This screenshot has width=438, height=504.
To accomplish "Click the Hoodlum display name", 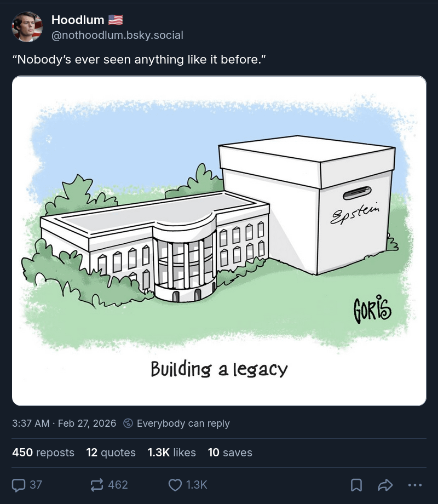I will [x=78, y=20].
